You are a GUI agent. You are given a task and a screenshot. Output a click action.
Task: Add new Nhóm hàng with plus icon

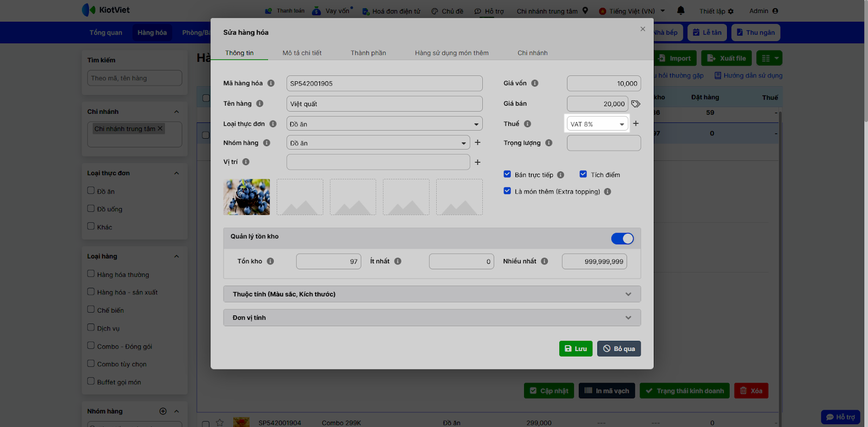click(x=477, y=143)
